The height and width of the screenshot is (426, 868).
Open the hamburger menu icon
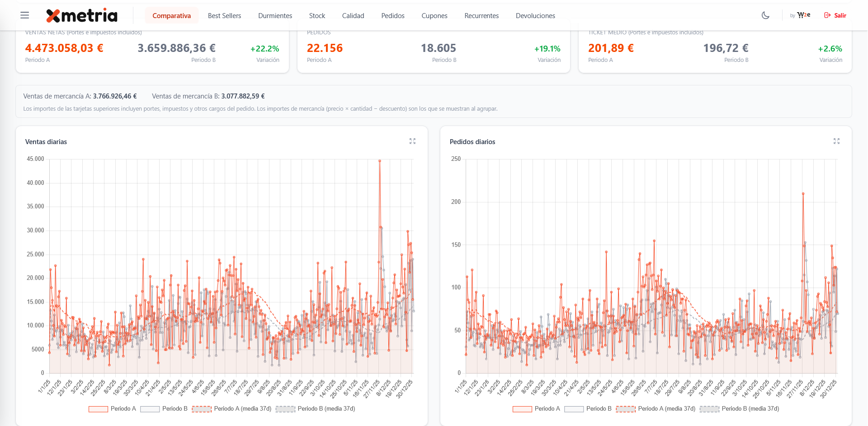[x=25, y=15]
